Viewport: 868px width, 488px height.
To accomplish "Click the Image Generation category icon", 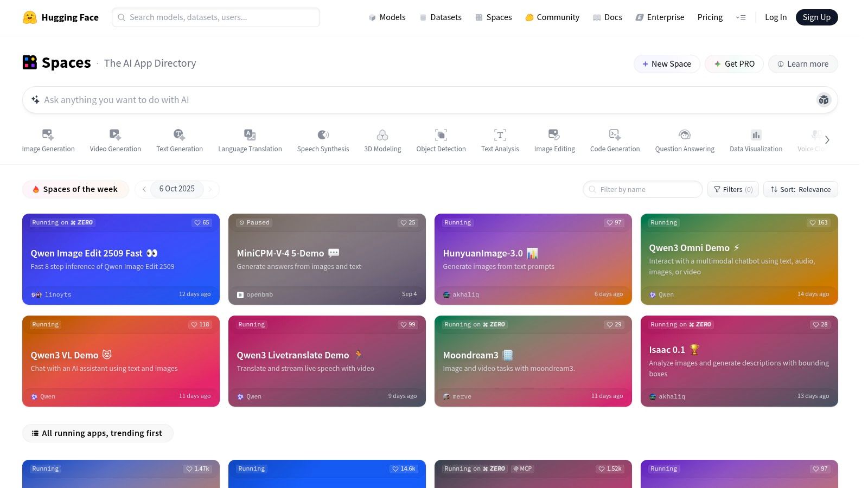I will pos(48,134).
